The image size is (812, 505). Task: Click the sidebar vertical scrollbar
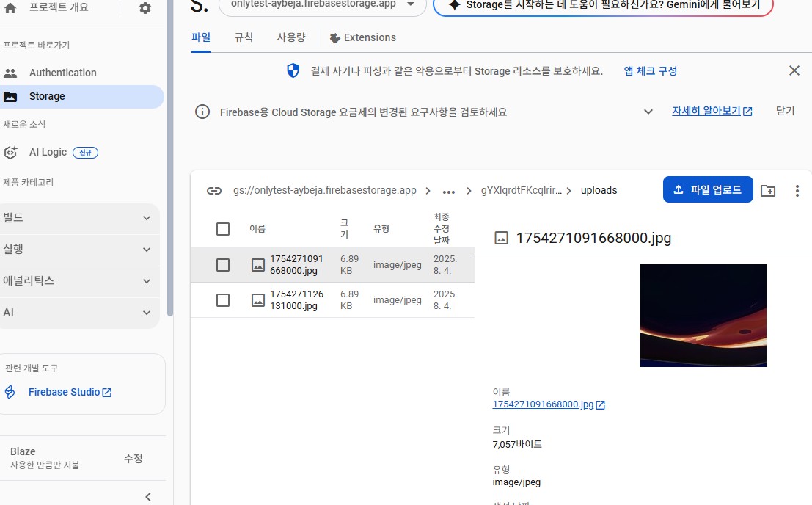coord(170,158)
